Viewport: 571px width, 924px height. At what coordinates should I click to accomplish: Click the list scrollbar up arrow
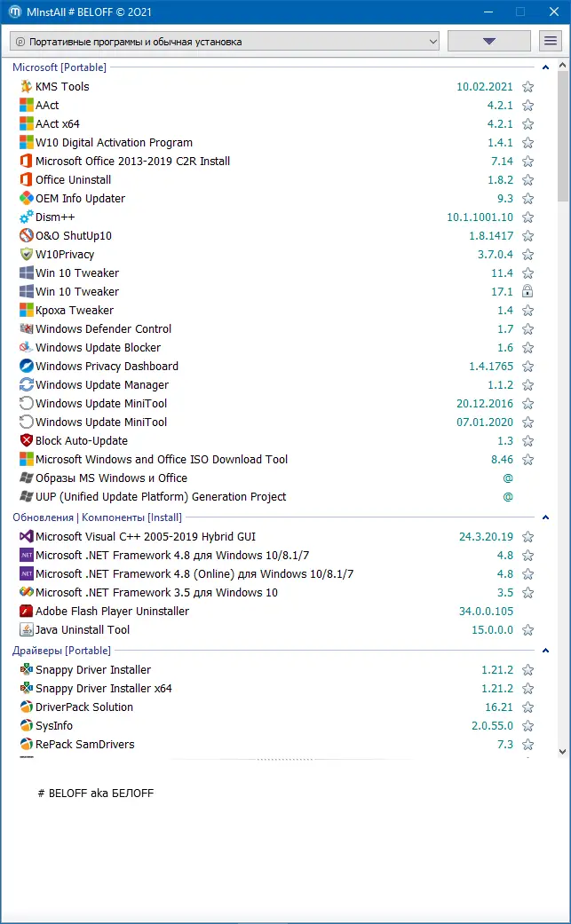click(563, 66)
